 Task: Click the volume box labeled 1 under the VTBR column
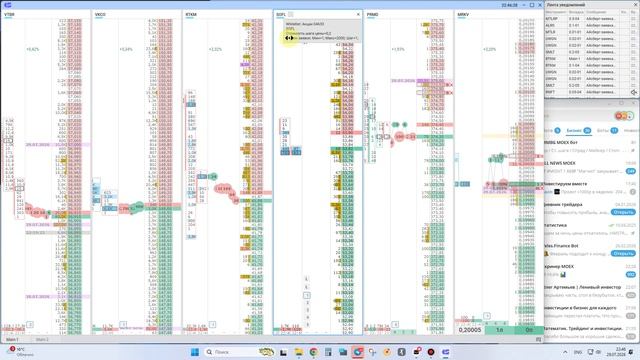(x=29, y=325)
